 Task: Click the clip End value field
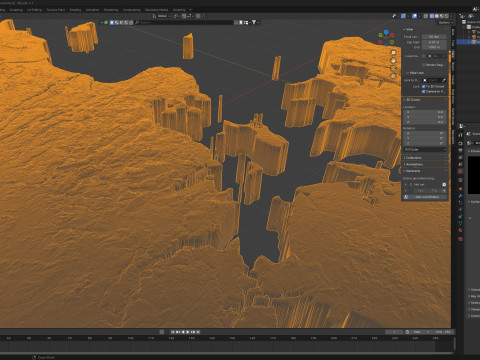(x=434, y=47)
